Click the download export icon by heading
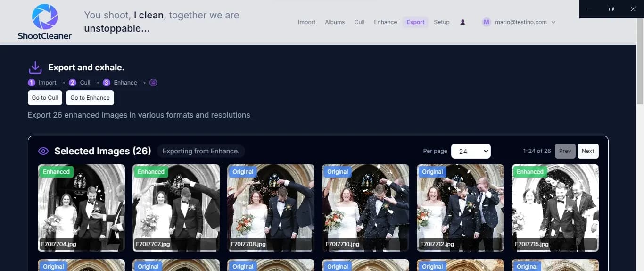The height and width of the screenshot is (271, 644). (35, 68)
